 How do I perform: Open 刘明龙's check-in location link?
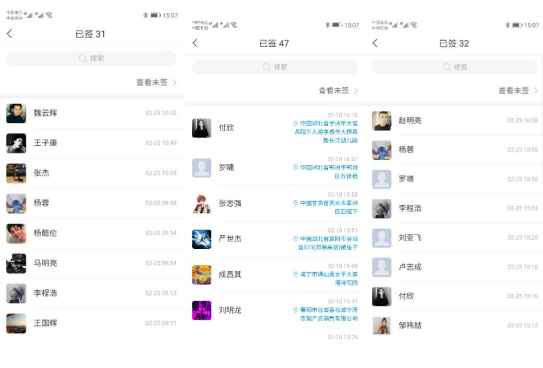pos(326,314)
